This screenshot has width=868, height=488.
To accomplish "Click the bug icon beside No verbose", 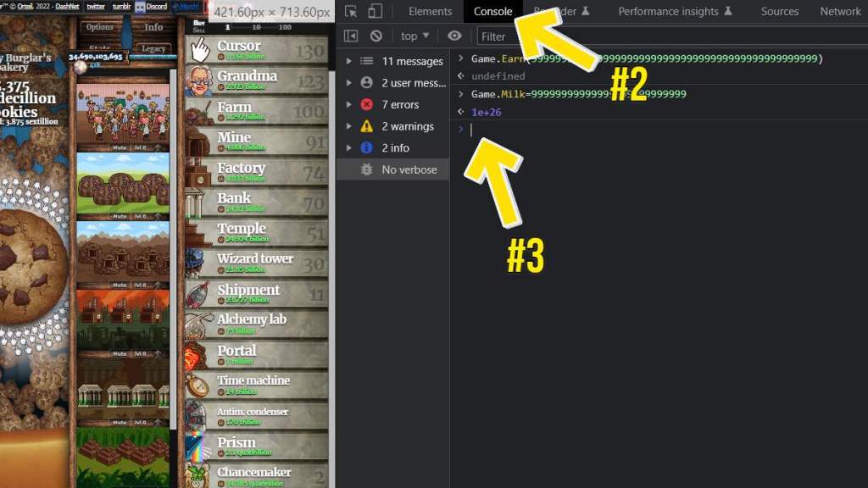I will coord(366,169).
